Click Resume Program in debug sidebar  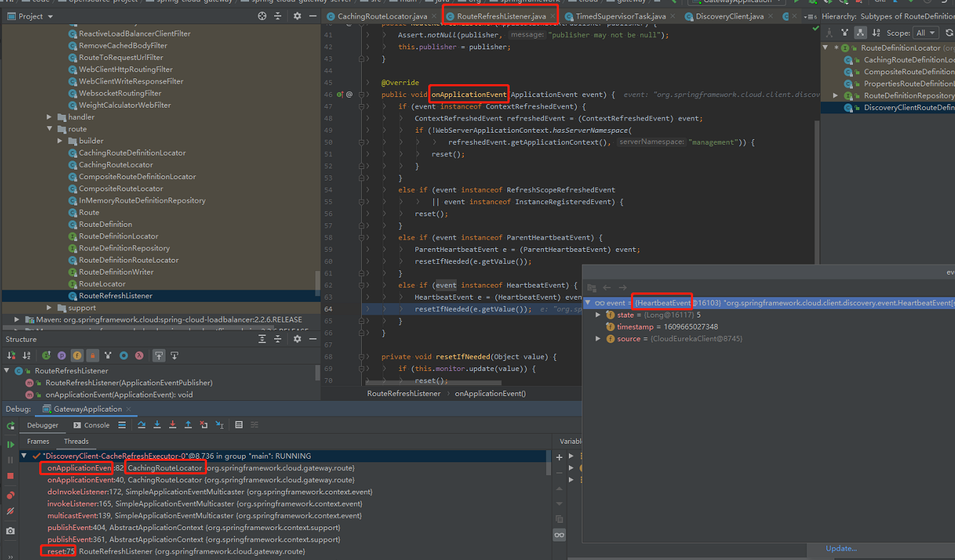(10, 444)
